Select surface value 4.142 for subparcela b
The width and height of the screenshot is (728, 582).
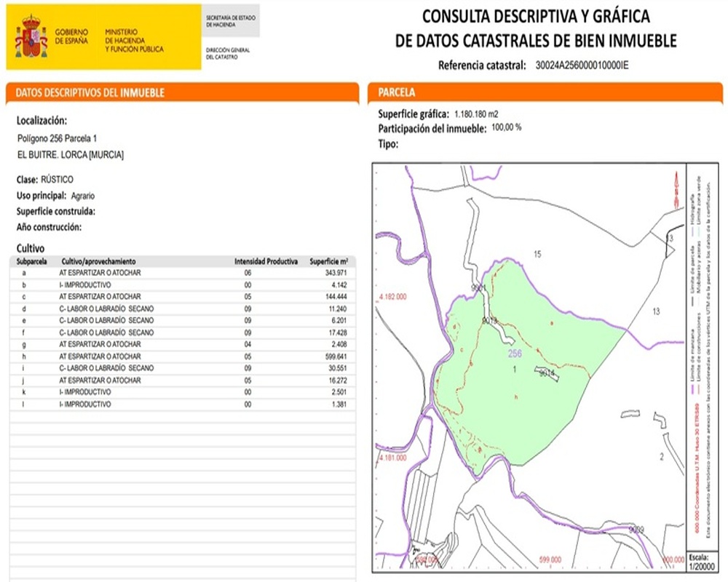point(339,285)
